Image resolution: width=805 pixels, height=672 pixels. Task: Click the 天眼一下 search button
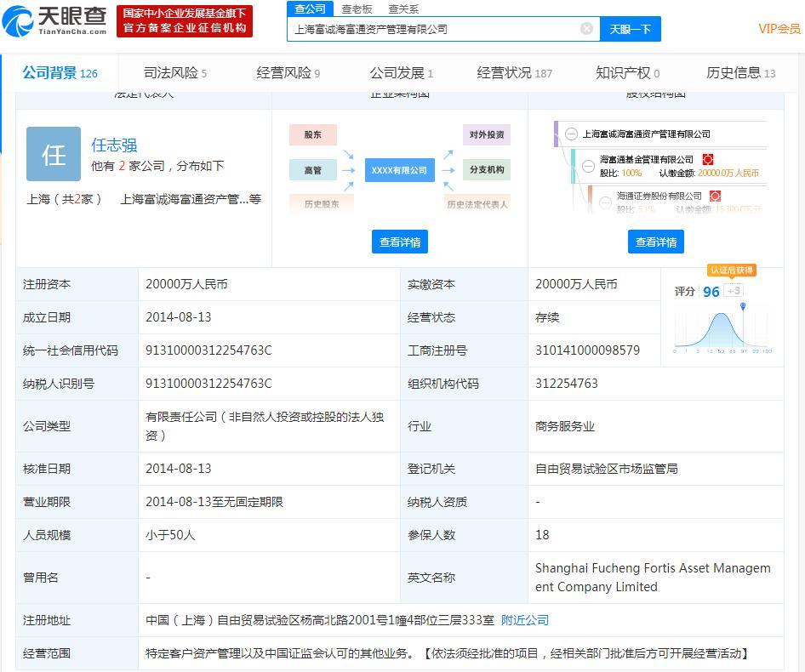(x=630, y=29)
